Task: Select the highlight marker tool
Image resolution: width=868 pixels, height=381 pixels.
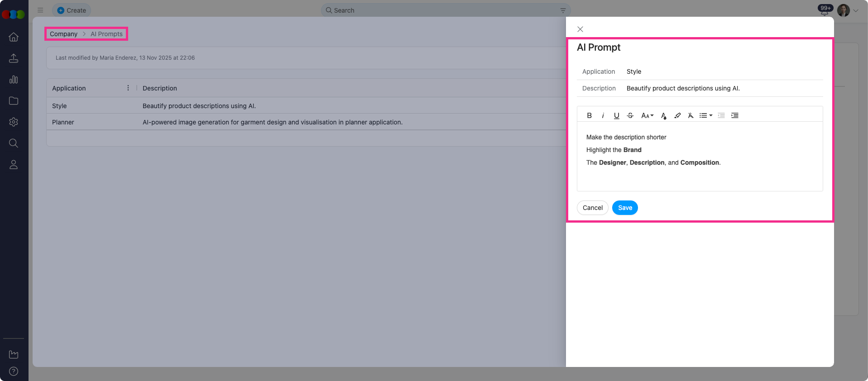Action: coord(677,115)
